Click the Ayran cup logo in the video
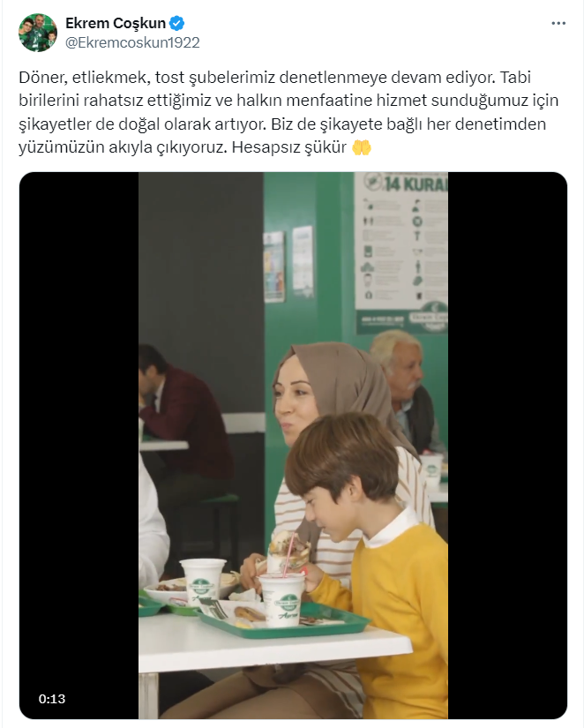 [x=281, y=604]
